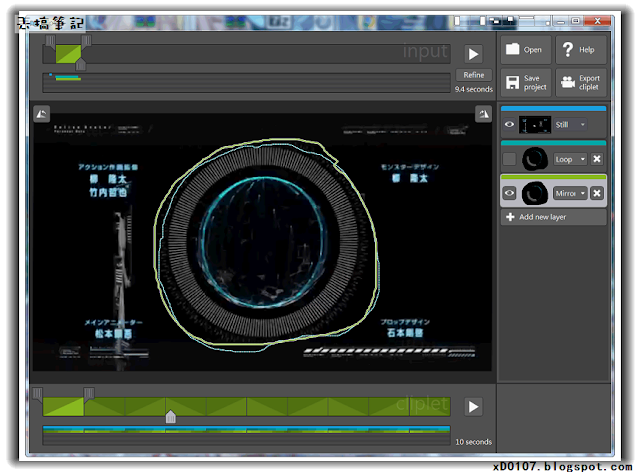Click the camera icon on Export cliplet
This screenshot has height=472, width=640.
[x=568, y=82]
